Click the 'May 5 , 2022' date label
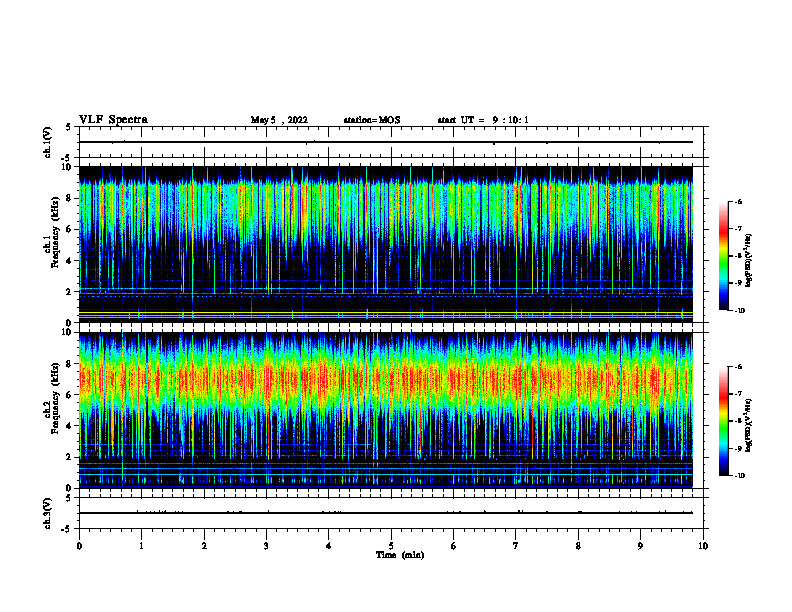The height and width of the screenshot is (612, 792). point(279,120)
